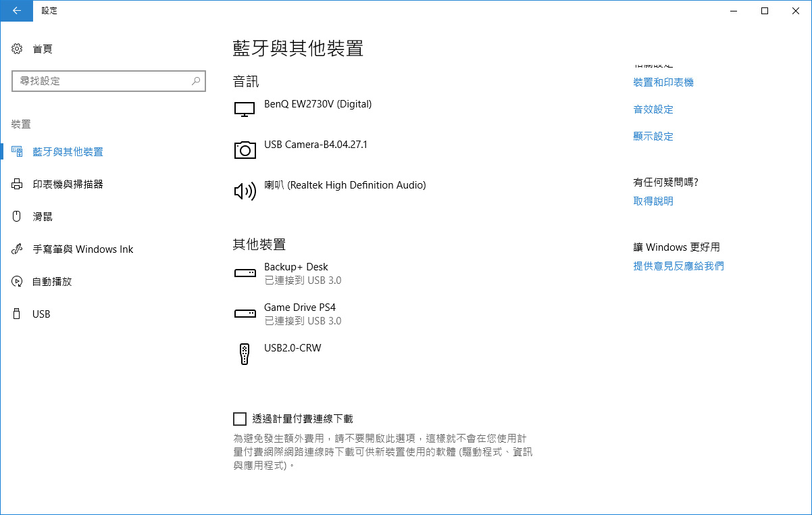This screenshot has width=812, height=515.
Task: Open 印表機與掃描器 settings page
Action: (68, 184)
